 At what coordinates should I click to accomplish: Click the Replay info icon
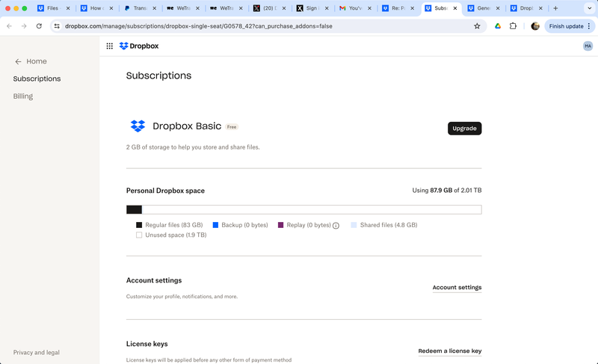coord(336,226)
